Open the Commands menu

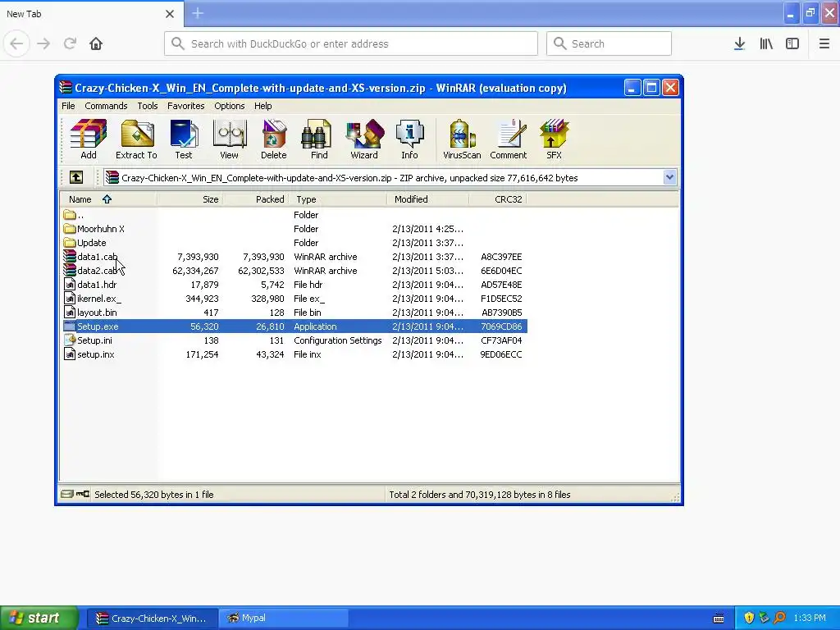[x=106, y=106]
